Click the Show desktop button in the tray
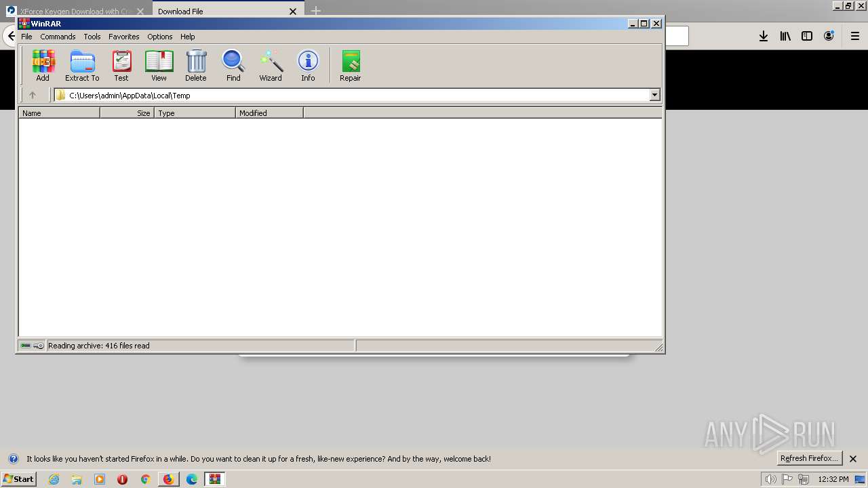This screenshot has height=488, width=868. [861, 479]
